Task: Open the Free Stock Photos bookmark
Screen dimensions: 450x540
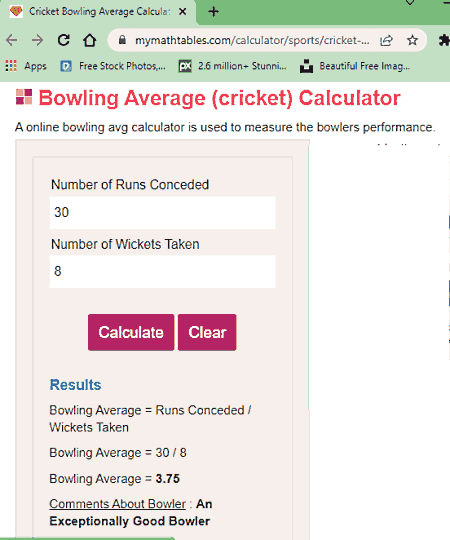Action: (113, 66)
